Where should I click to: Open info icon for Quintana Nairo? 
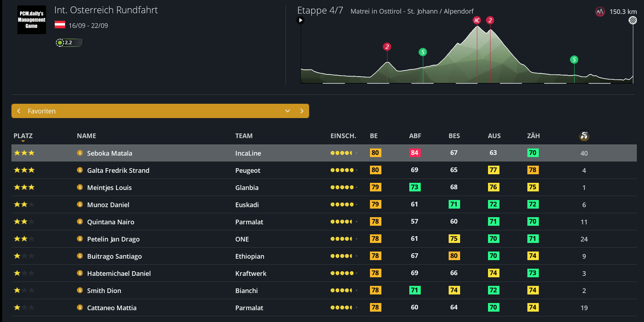(x=80, y=221)
